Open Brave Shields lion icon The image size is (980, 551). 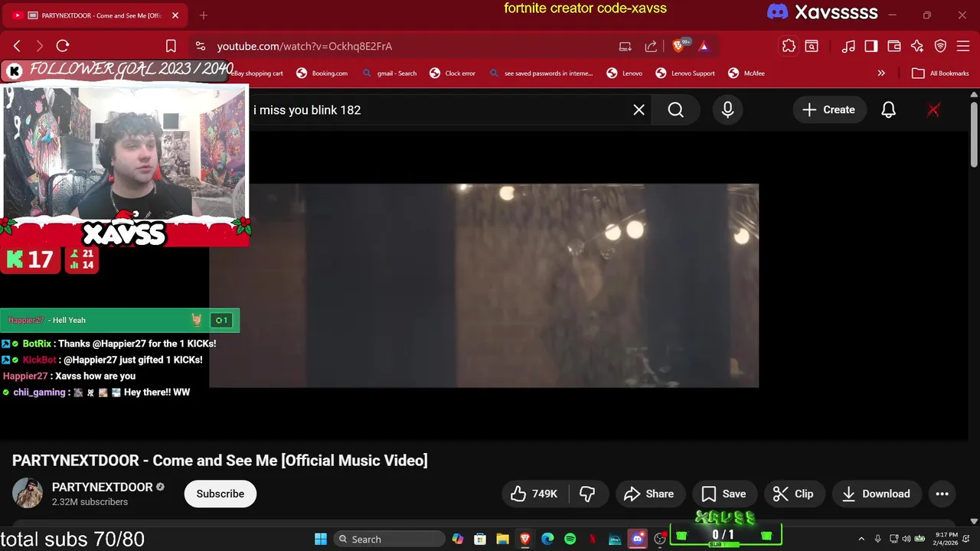678,46
